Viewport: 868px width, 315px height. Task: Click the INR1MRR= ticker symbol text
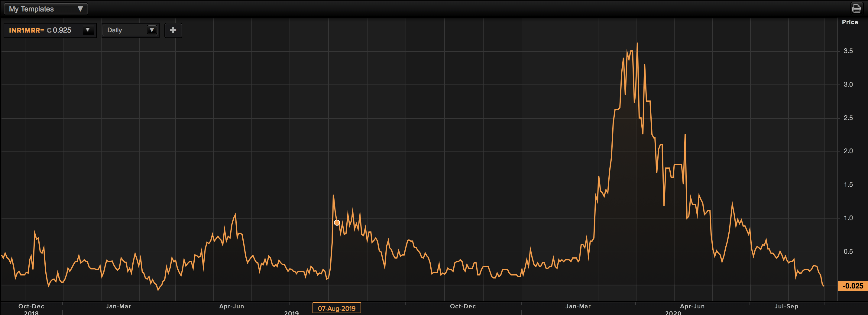(26, 30)
